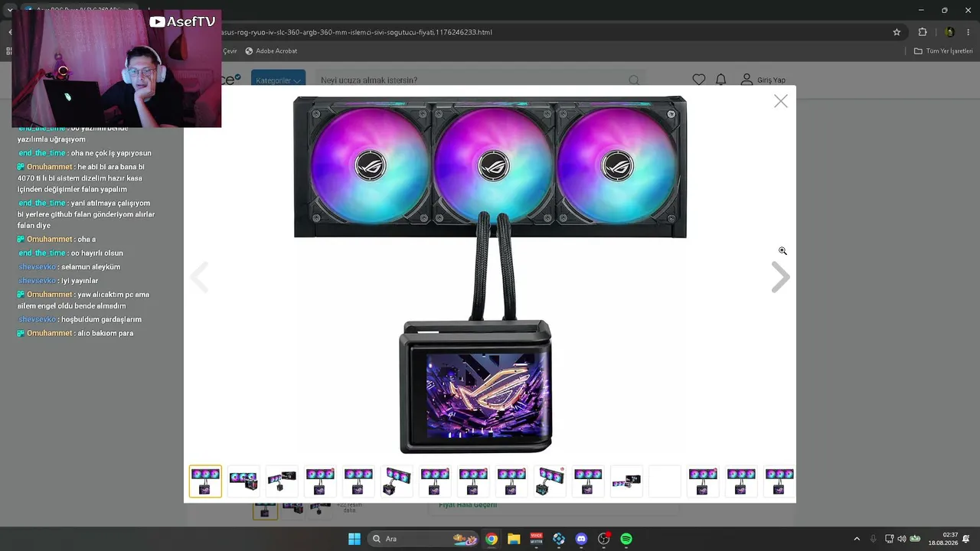Open Google Chrome from the taskbar
The height and width of the screenshot is (551, 980).
tap(492, 539)
